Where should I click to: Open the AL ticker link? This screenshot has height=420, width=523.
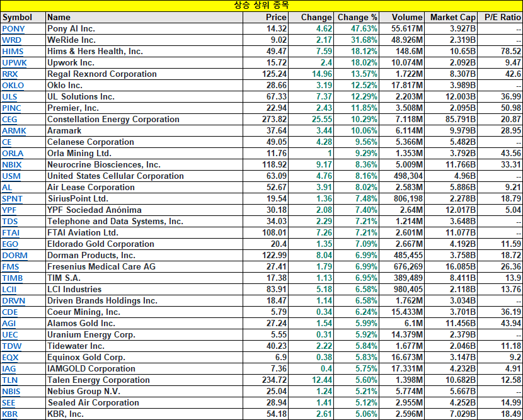click(7, 188)
